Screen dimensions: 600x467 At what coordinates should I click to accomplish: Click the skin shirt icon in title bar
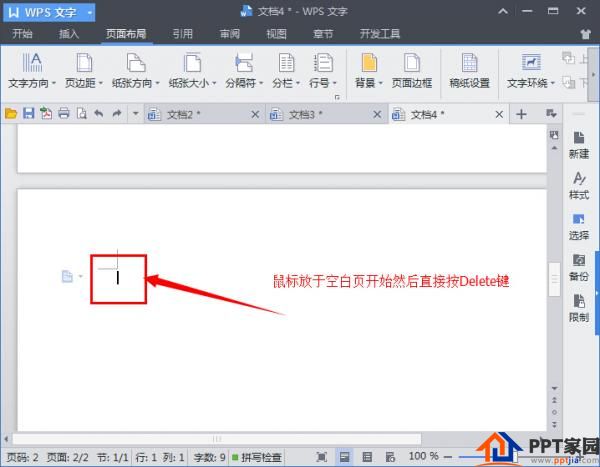(585, 34)
